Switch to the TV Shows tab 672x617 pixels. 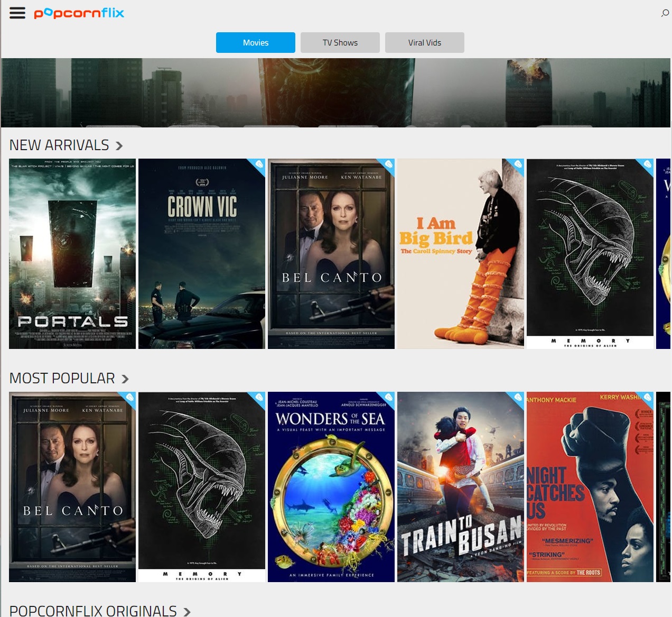[340, 42]
